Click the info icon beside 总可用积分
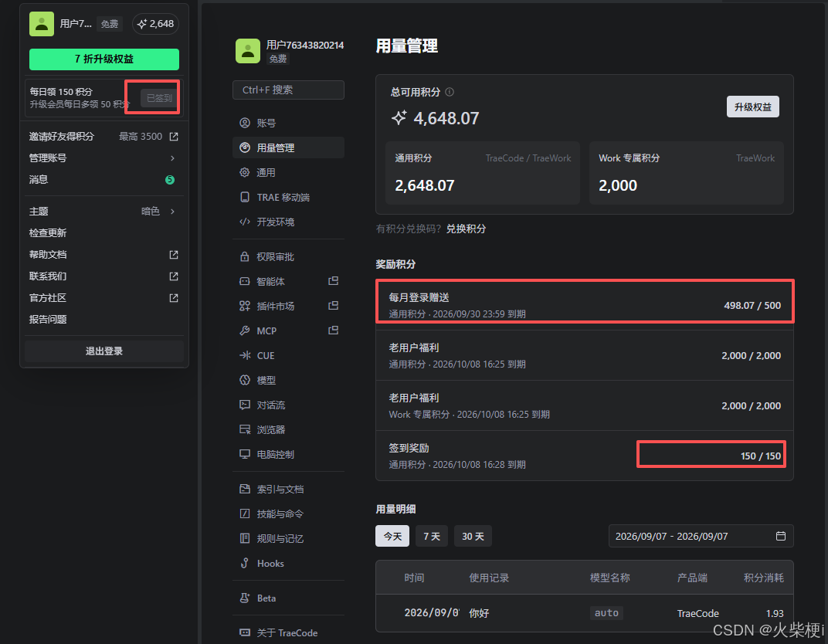The height and width of the screenshot is (644, 828). coord(450,92)
